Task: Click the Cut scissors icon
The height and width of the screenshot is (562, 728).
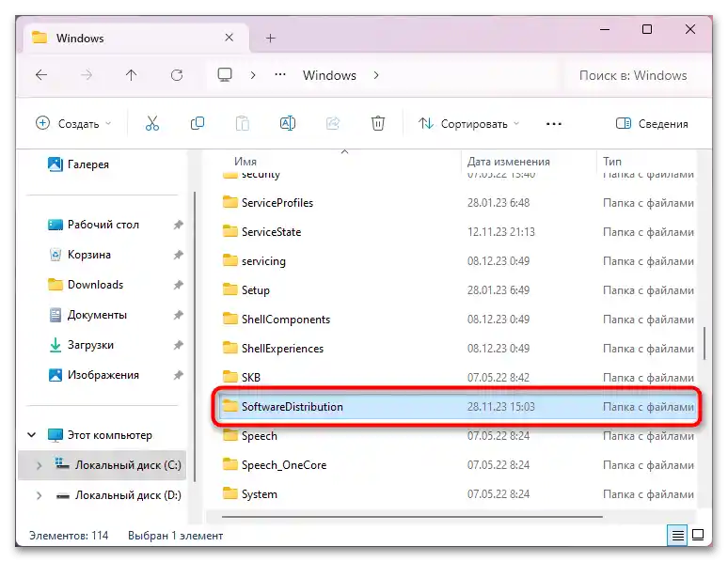Action: point(151,123)
